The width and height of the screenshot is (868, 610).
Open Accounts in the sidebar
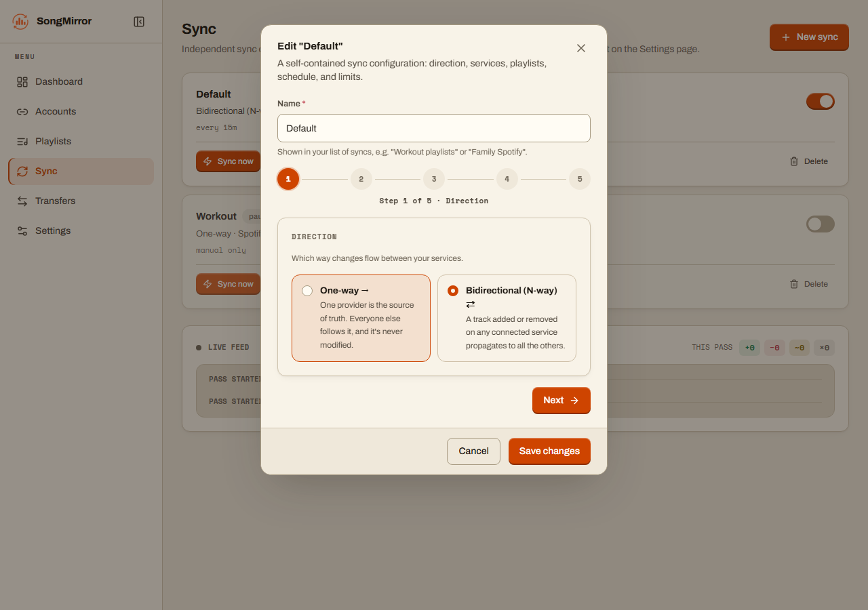click(81, 111)
